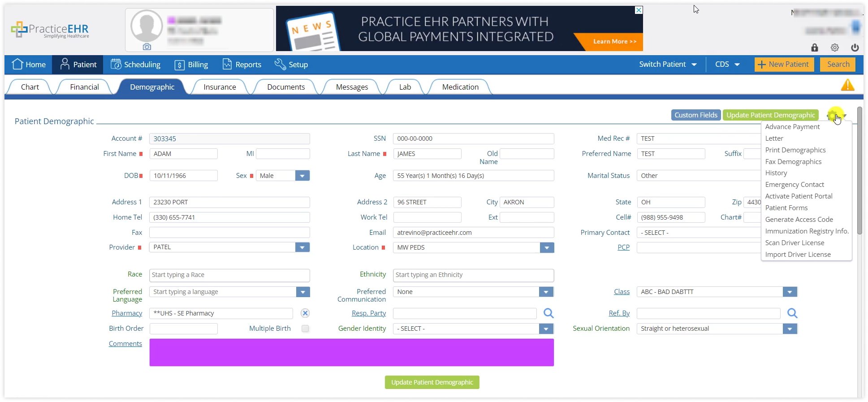
Task: Choose Generate Access Code
Action: 799,220
